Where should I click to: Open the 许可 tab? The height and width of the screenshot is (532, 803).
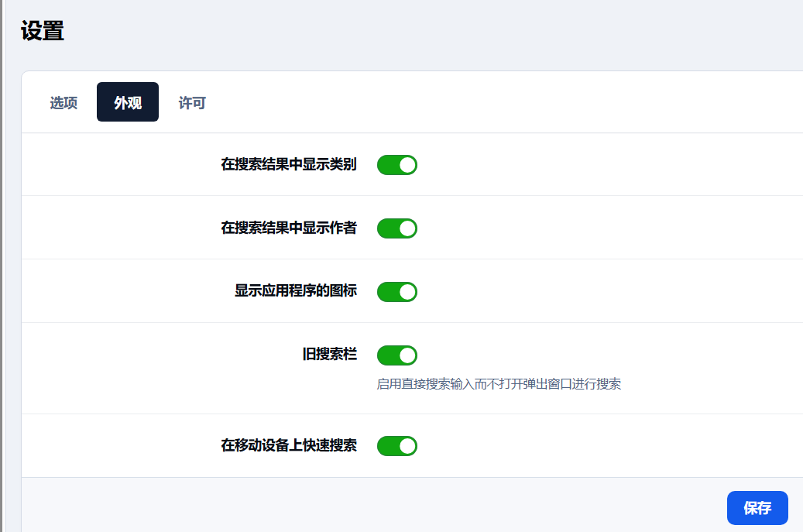[x=192, y=103]
